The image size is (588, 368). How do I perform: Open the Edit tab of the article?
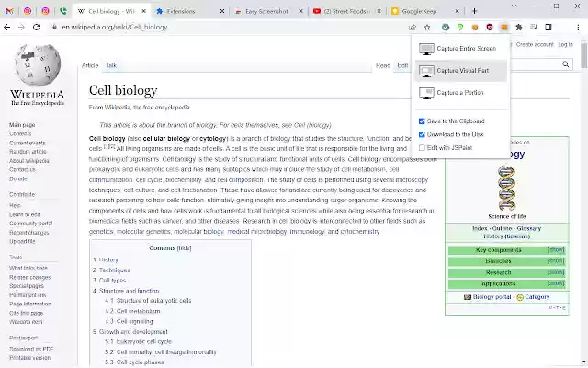tap(402, 65)
